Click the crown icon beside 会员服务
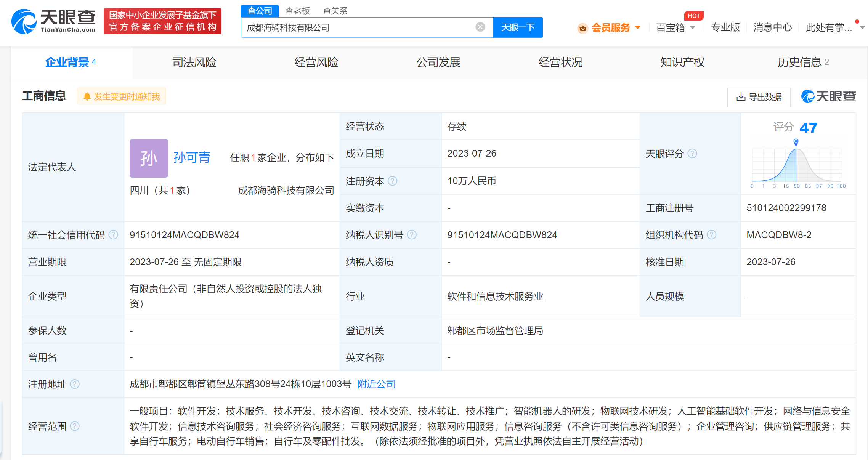 click(582, 28)
